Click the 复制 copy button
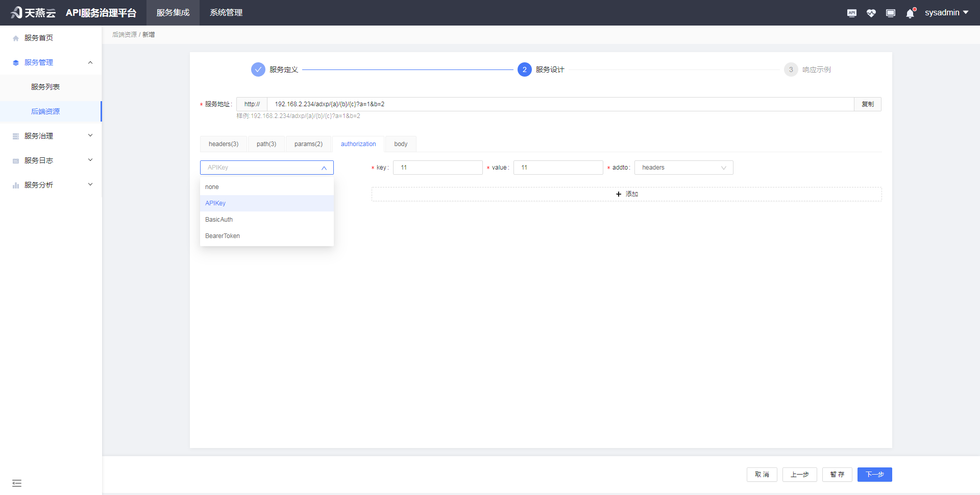 (867, 104)
